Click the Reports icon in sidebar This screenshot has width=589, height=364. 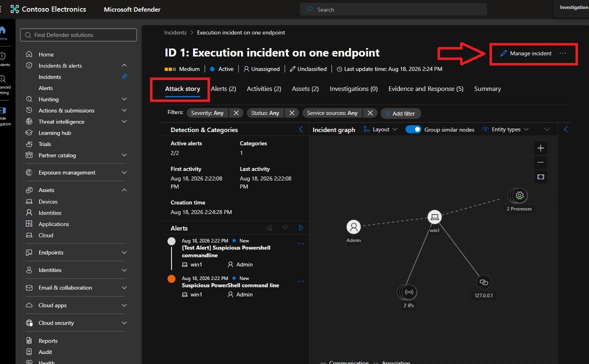(29, 340)
